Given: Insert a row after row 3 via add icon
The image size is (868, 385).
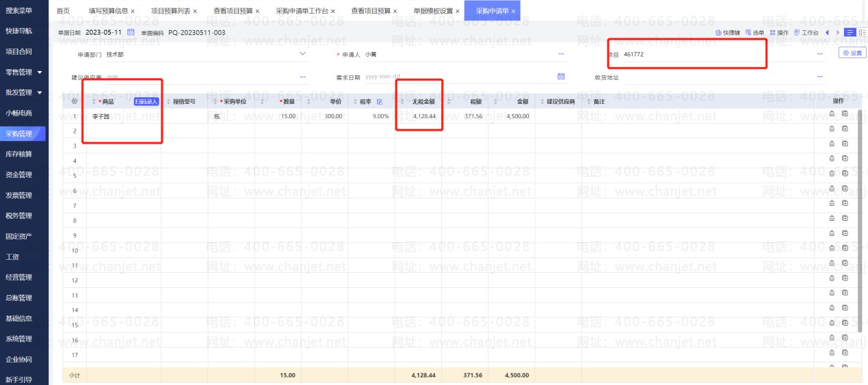Looking at the screenshot, I should pyautogui.click(x=845, y=144).
